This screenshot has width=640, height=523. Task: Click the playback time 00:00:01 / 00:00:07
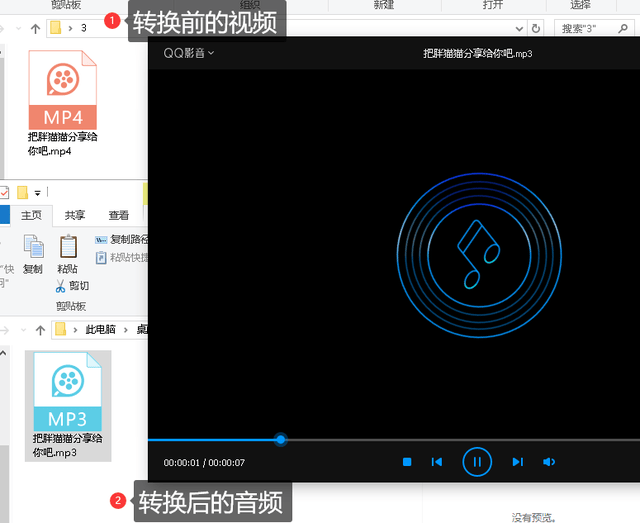click(204, 463)
